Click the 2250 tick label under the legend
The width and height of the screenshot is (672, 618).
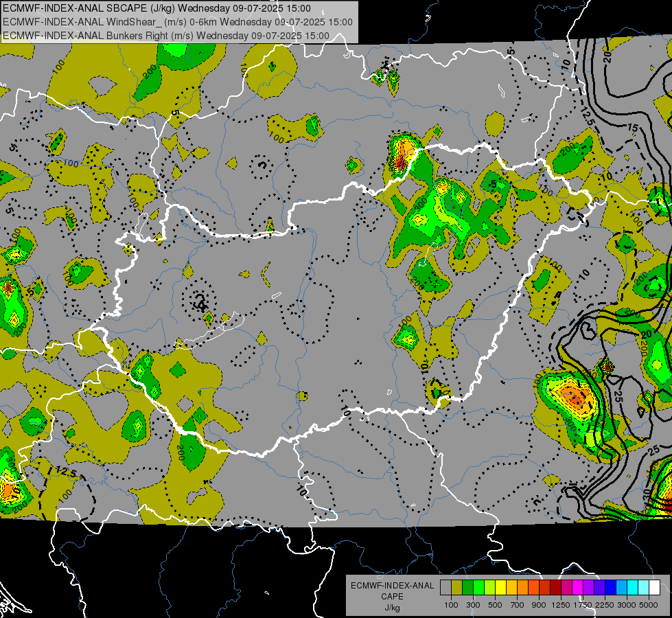605,605
